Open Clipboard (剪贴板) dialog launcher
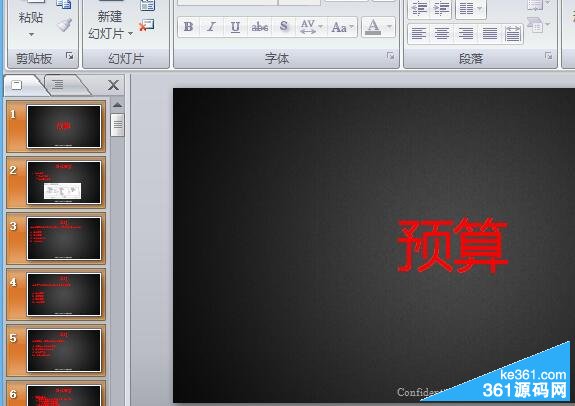Image resolution: width=575 pixels, height=406 pixels. coord(69,56)
